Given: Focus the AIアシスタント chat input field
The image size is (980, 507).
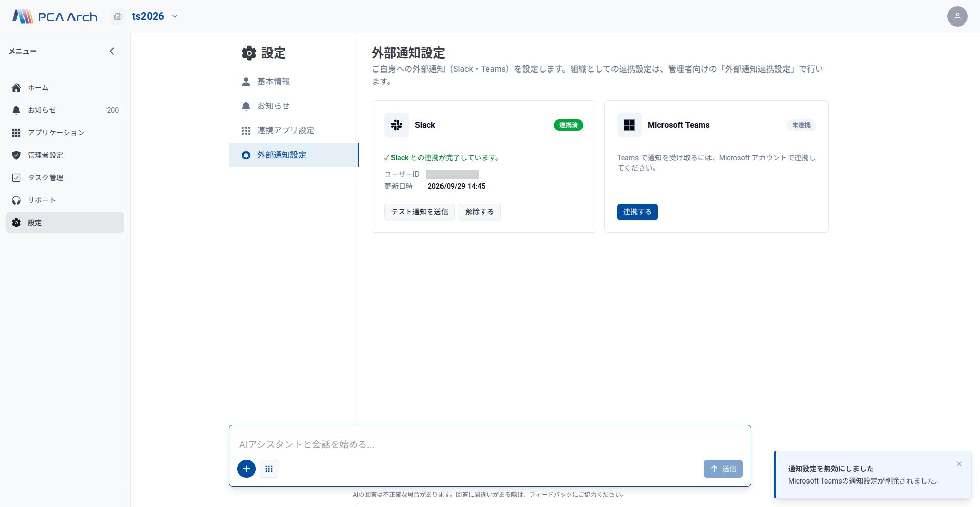Looking at the screenshot, I should 490,444.
